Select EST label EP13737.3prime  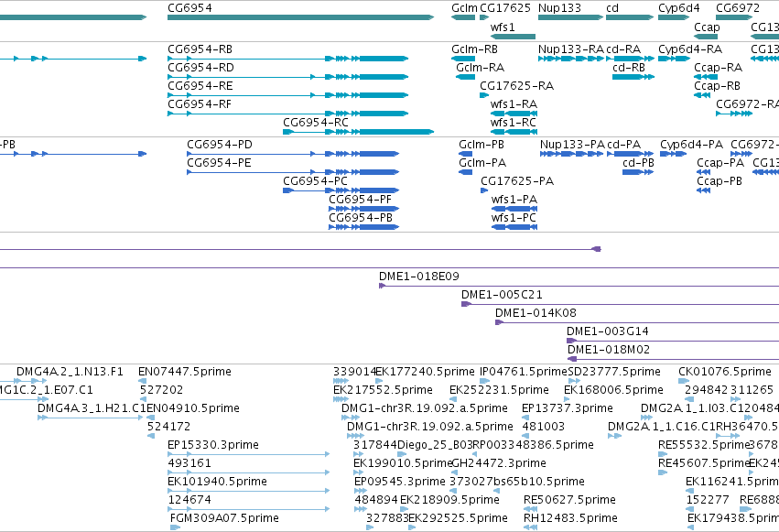[x=568, y=408]
